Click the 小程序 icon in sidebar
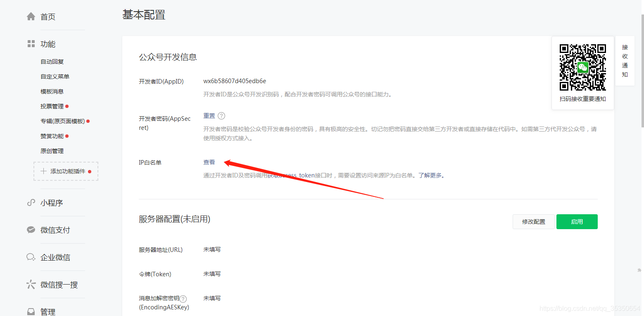This screenshot has height=316, width=644. [x=31, y=203]
